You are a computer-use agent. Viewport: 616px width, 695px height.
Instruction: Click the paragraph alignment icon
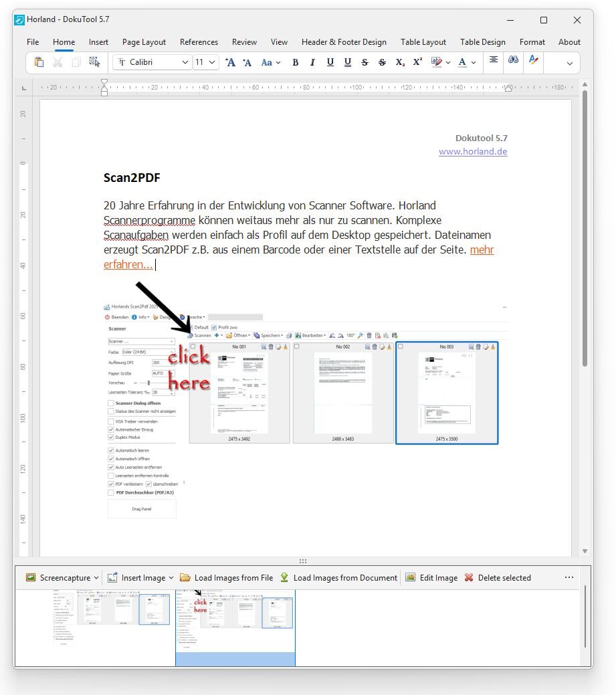tap(493, 60)
